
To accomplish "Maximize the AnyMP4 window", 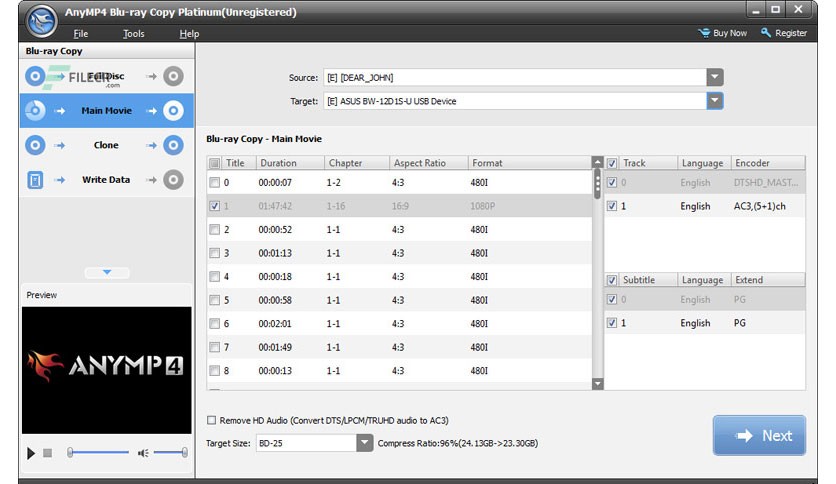I will click(776, 10).
